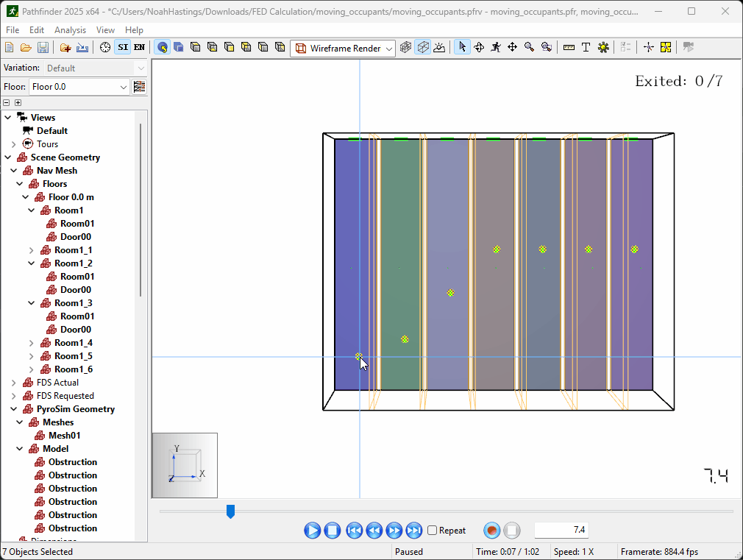Click the XYZ axis orientation widget

pyautogui.click(x=185, y=465)
